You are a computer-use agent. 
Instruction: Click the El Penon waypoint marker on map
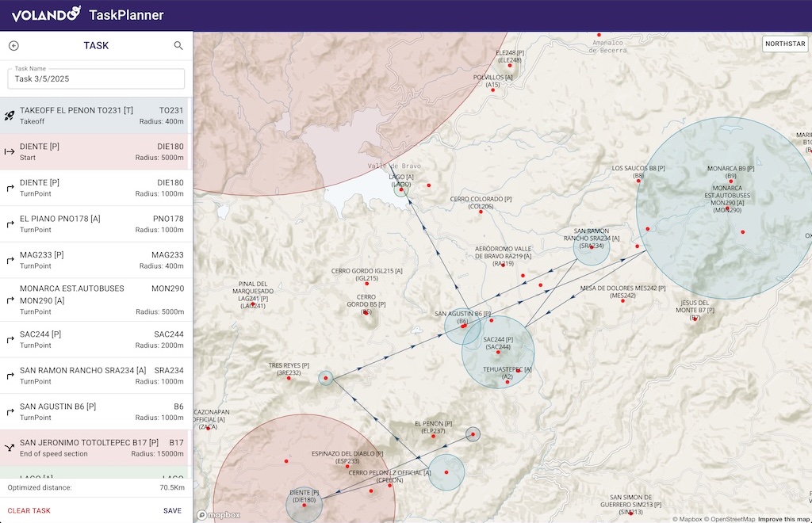pyautogui.click(x=433, y=436)
